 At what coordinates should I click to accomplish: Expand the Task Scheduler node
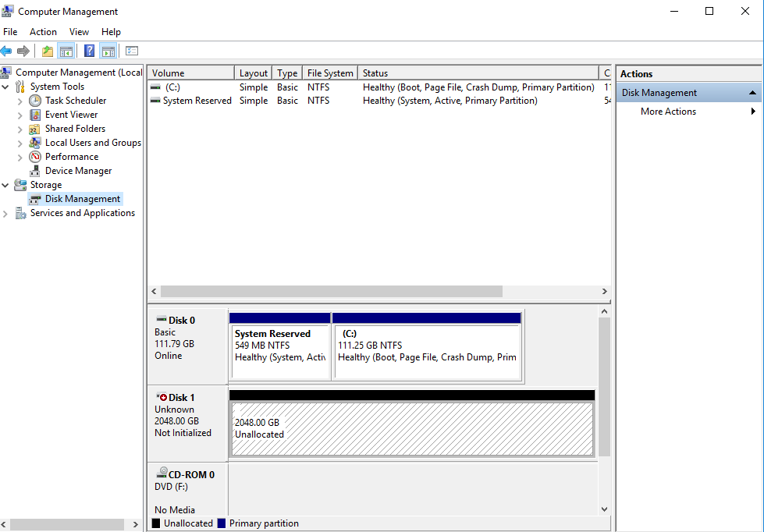point(20,101)
